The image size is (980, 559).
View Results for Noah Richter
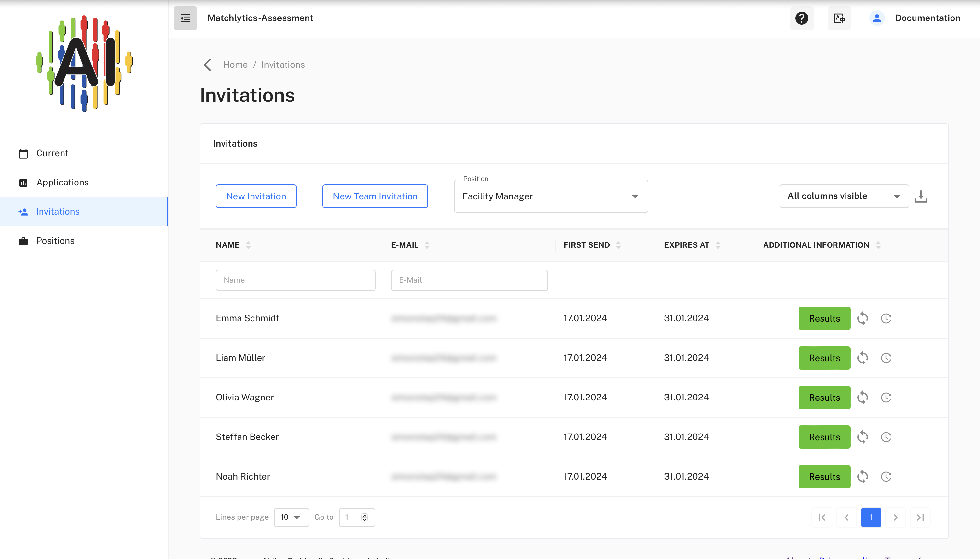(824, 476)
